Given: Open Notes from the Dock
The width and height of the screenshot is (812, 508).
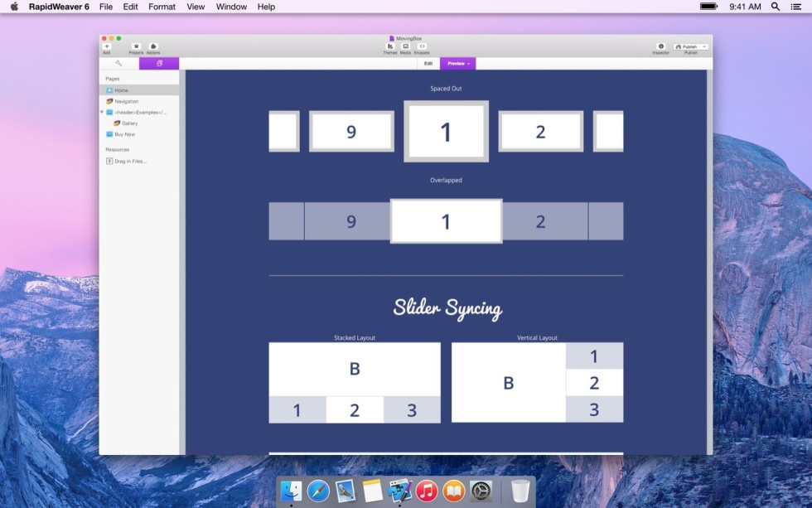Looking at the screenshot, I should (372, 491).
